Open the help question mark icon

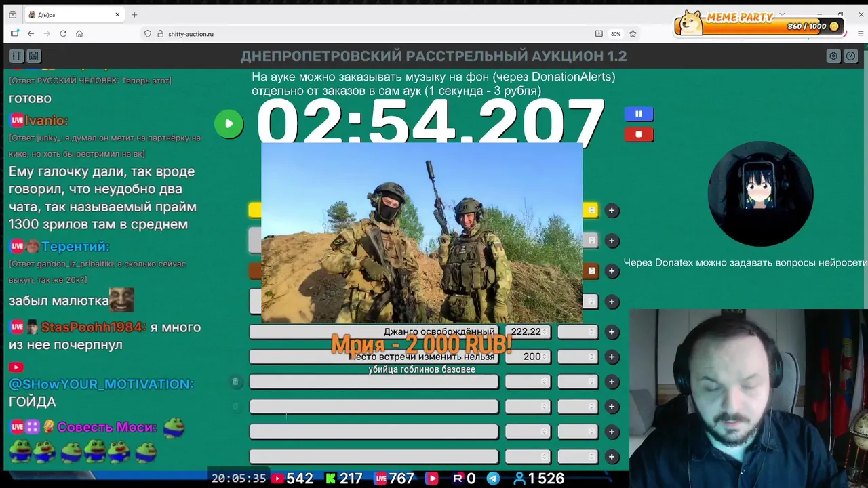(x=851, y=56)
